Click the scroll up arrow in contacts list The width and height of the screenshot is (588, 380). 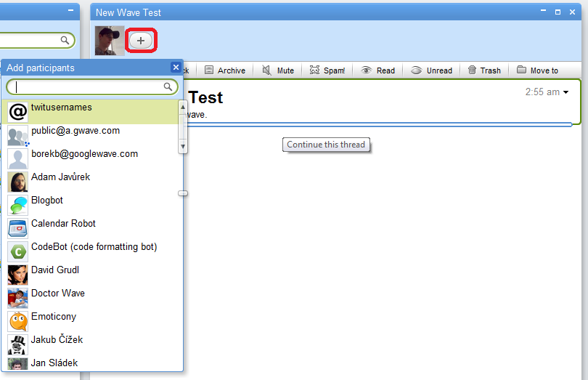183,107
